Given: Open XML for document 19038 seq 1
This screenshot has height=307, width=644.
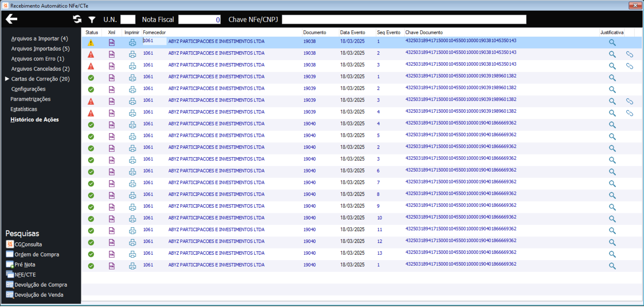Looking at the screenshot, I should (x=112, y=42).
